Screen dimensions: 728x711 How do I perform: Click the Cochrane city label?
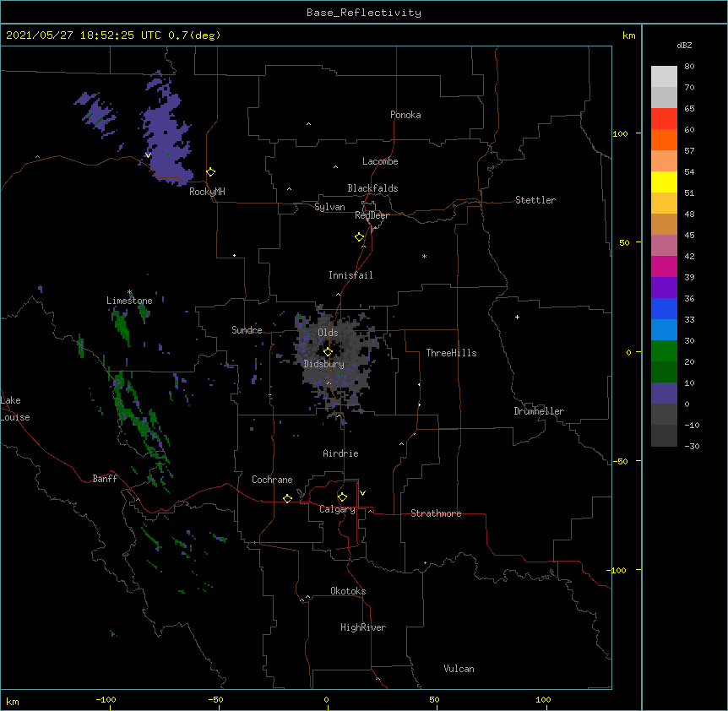point(272,480)
